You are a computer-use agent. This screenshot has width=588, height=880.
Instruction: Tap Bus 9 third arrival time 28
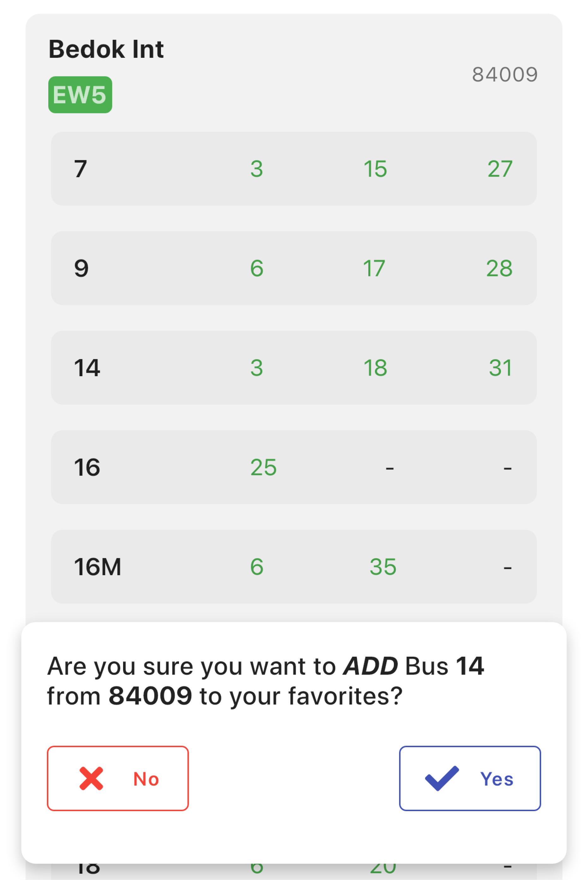point(499,268)
